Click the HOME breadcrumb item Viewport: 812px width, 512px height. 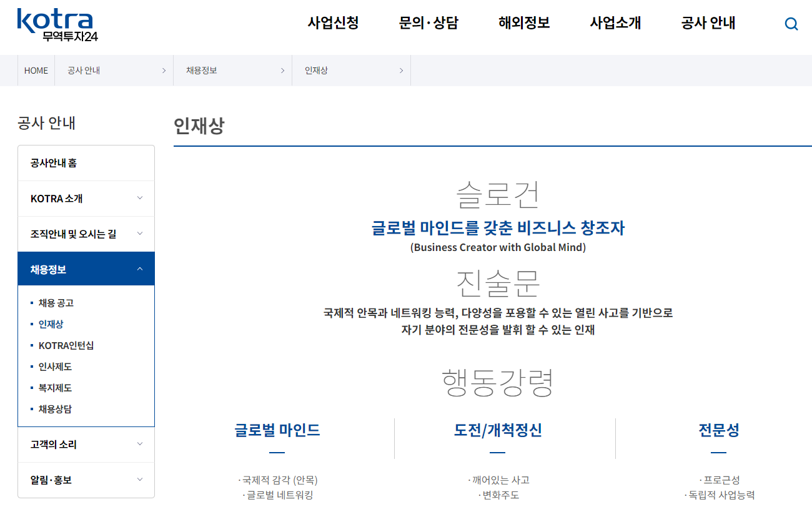[x=36, y=71]
